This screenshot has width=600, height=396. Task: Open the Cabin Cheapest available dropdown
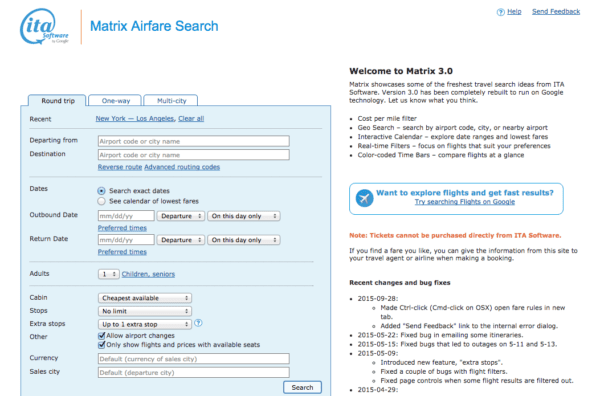(x=145, y=298)
